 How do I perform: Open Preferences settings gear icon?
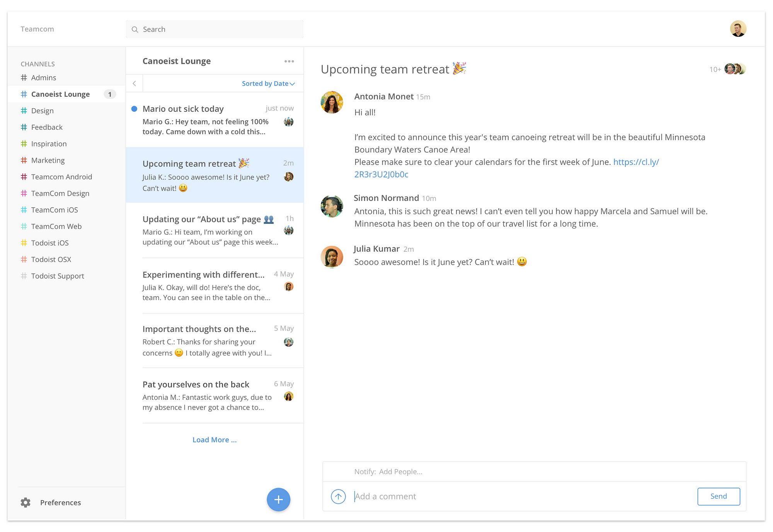(x=24, y=503)
